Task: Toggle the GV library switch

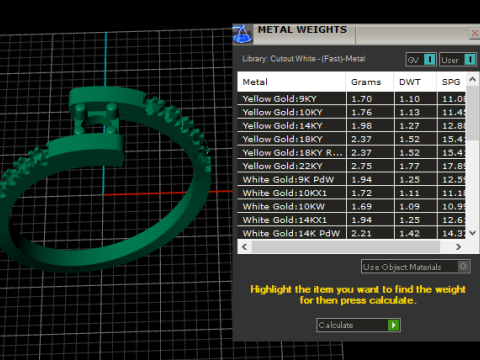Action: [421, 60]
